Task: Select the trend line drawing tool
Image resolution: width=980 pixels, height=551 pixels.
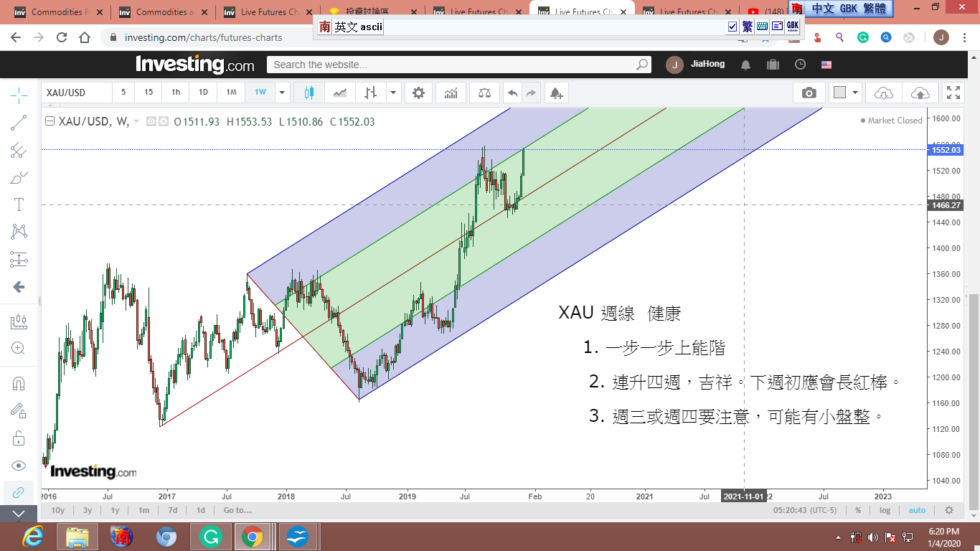Action: 19,123
